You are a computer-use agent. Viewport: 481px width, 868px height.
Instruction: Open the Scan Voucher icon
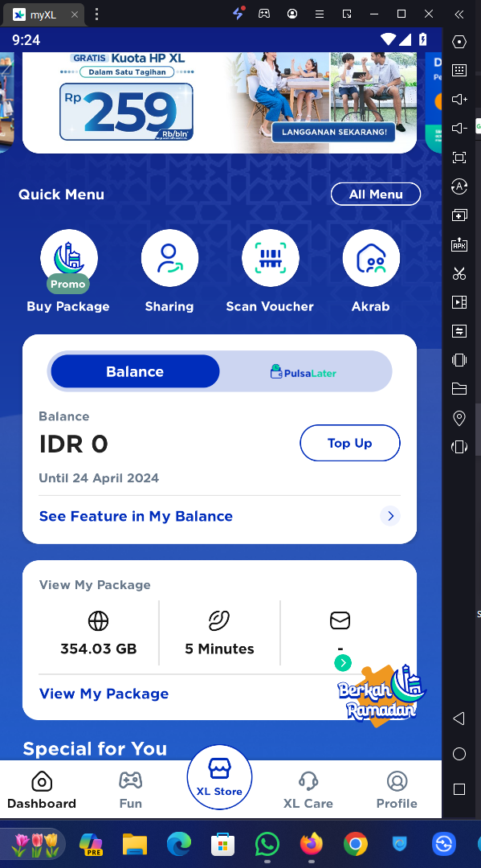coord(271,259)
